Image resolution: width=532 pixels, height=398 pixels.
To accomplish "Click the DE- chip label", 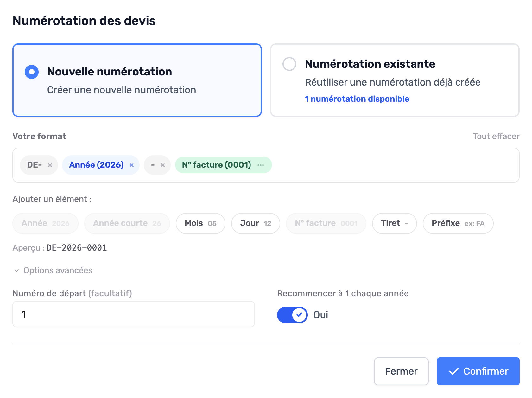I will 35,165.
